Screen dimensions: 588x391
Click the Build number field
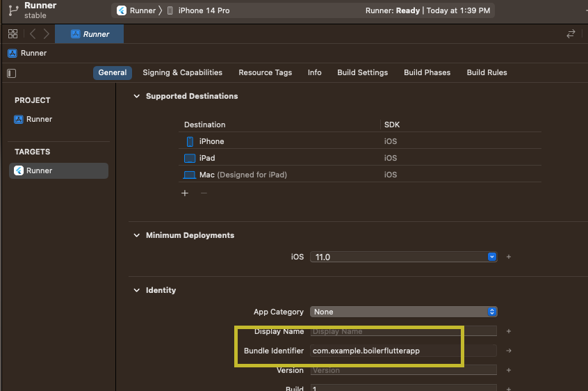[x=404, y=388]
